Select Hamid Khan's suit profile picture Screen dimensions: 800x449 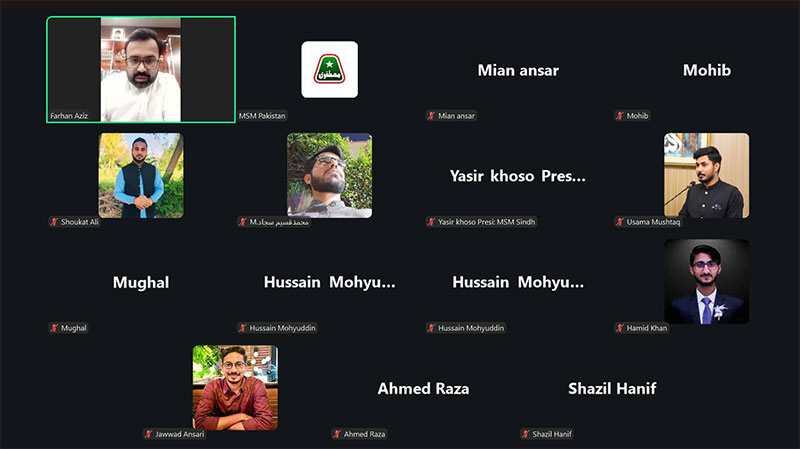tap(707, 282)
